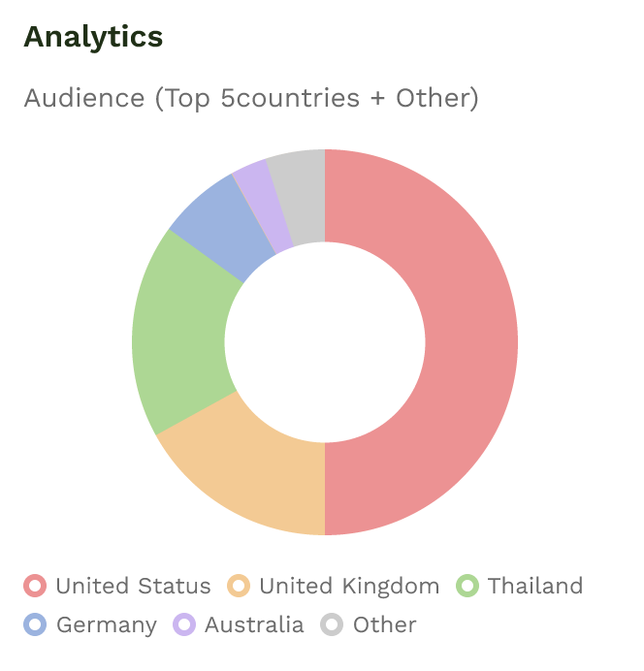Viewport: 644px width, 671px height.
Task: Click the Audience chart subtitle text
Action: point(251,98)
